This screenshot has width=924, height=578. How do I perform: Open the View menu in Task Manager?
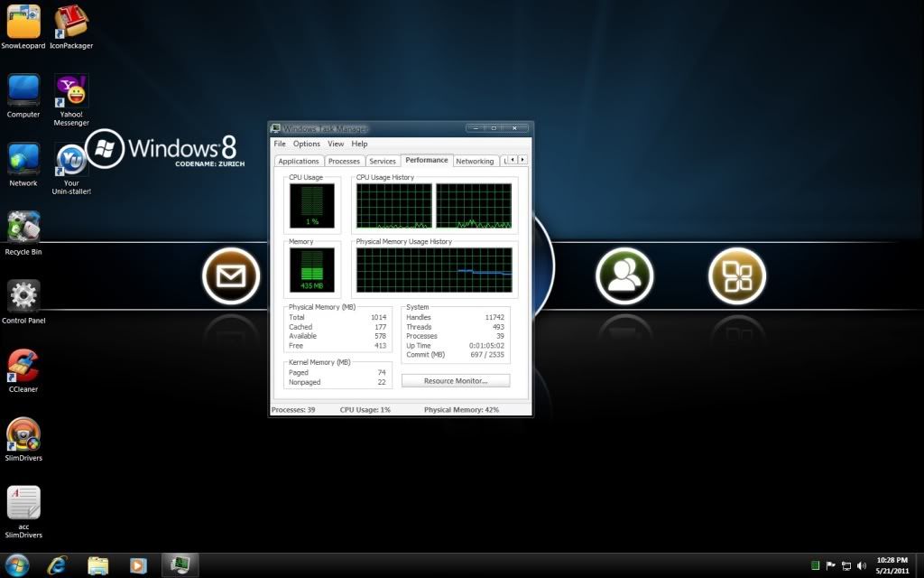pyautogui.click(x=336, y=144)
